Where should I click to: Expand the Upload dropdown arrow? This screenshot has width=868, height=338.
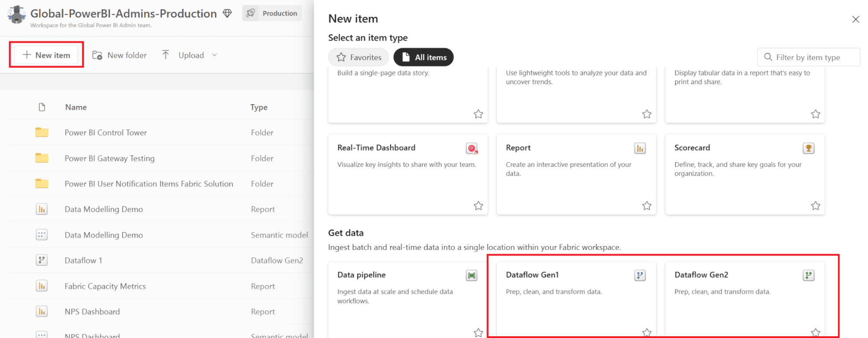coord(215,55)
